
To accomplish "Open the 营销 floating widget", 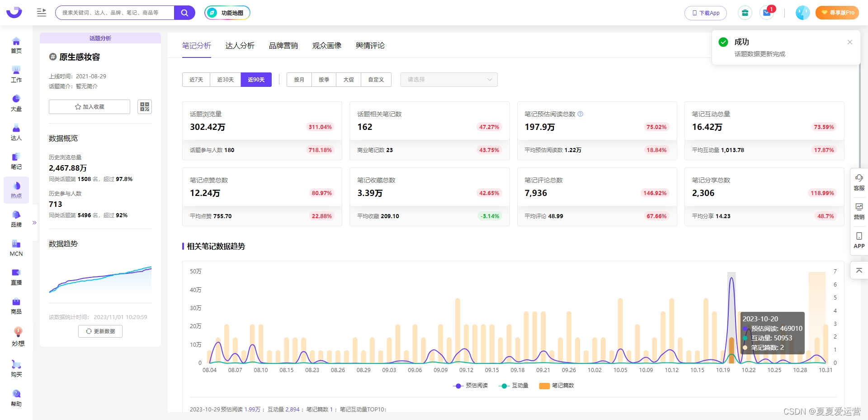I will pyautogui.click(x=859, y=211).
